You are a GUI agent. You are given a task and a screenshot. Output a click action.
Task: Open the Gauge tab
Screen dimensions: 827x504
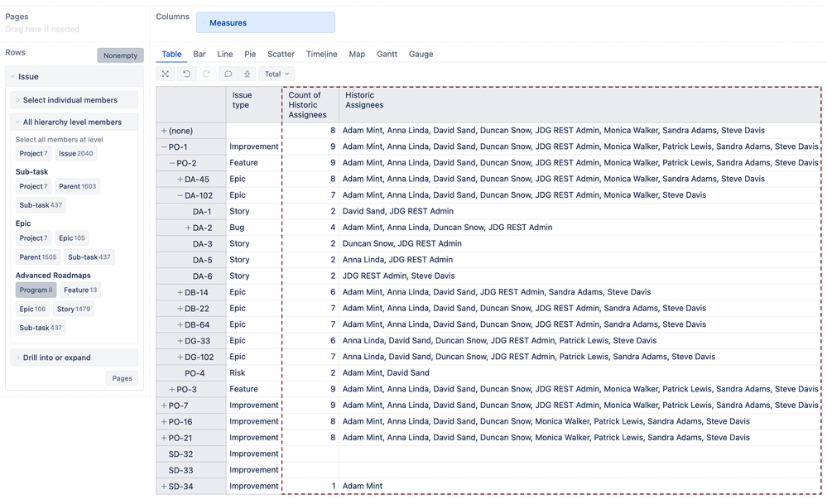click(421, 54)
